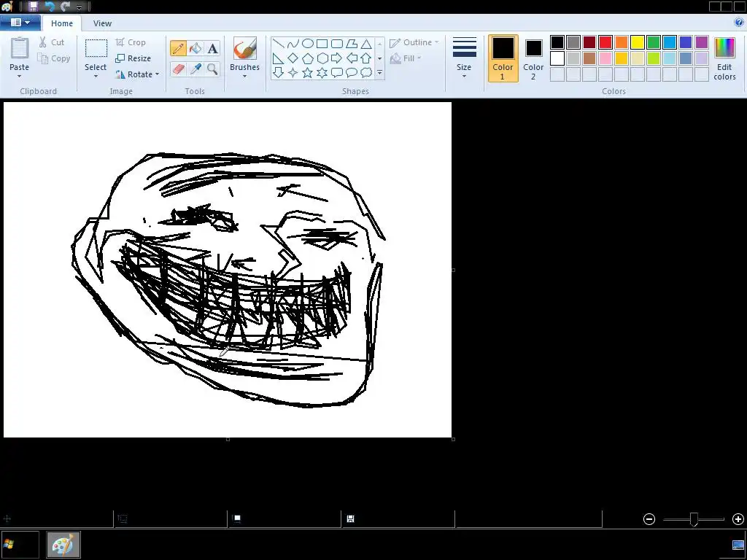
Task: Switch to the Home ribbon tab
Action: pos(62,23)
